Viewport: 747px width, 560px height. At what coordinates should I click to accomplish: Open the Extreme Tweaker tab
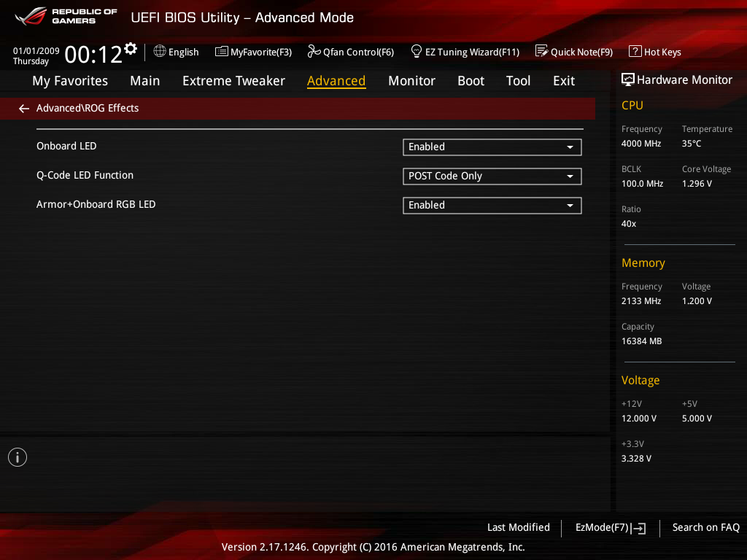[233, 81]
